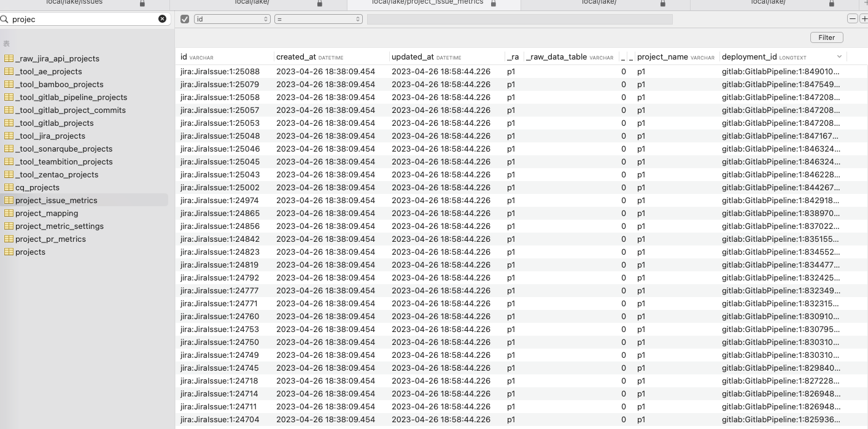Select the cell jira:JiraIssue:1:24842

(220, 239)
